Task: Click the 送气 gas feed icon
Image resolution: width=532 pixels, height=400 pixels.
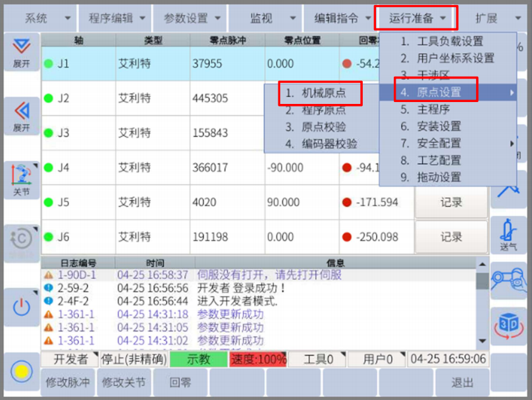Action: 508,235
